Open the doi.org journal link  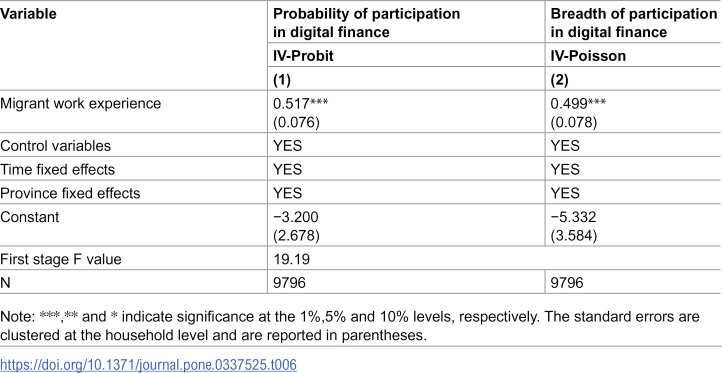pos(149,365)
